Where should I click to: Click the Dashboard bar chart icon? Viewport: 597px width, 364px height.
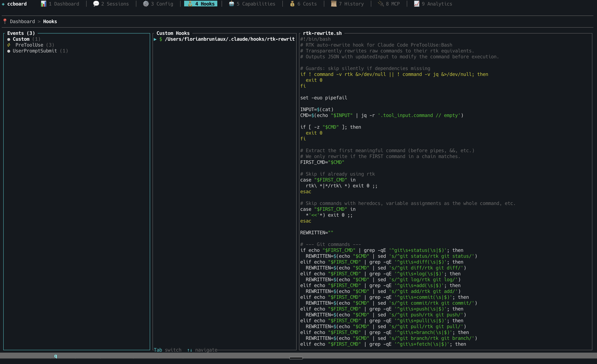pos(43,4)
